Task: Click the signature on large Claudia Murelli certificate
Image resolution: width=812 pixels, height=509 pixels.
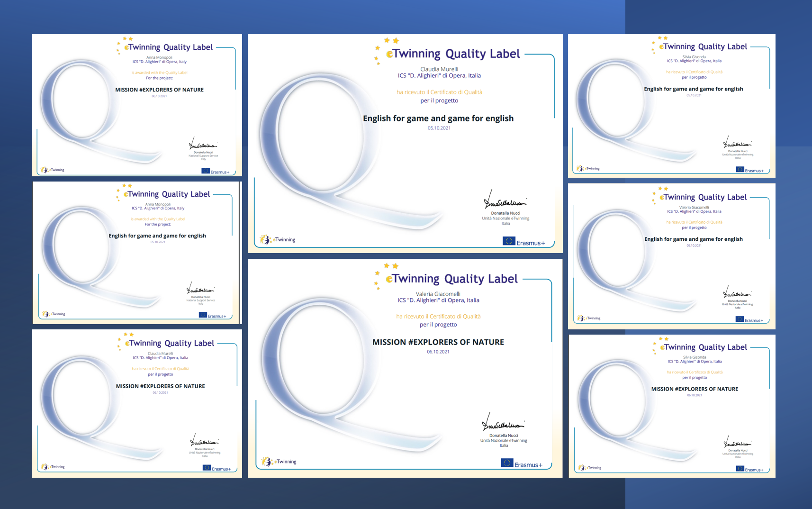Action: tap(505, 200)
